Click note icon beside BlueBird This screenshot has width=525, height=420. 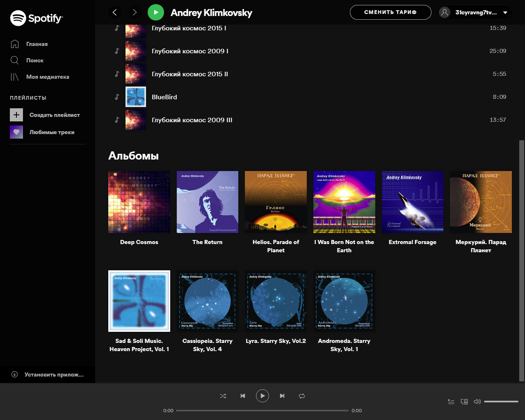(117, 97)
